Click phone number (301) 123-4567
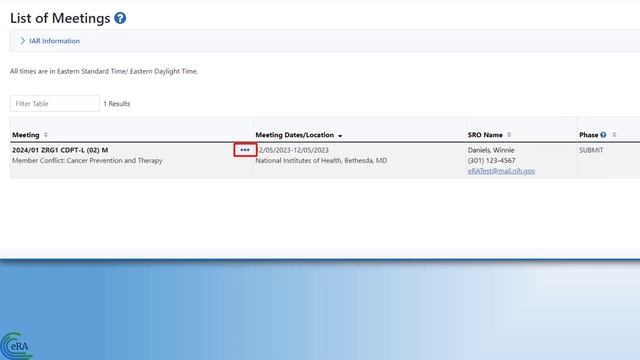Viewport: 640px width, 360px height. [491, 161]
